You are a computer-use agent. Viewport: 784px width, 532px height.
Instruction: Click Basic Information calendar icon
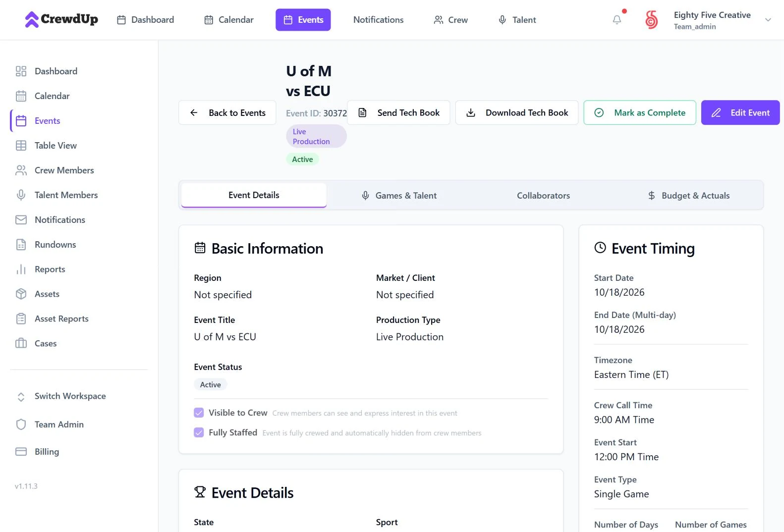200,248
